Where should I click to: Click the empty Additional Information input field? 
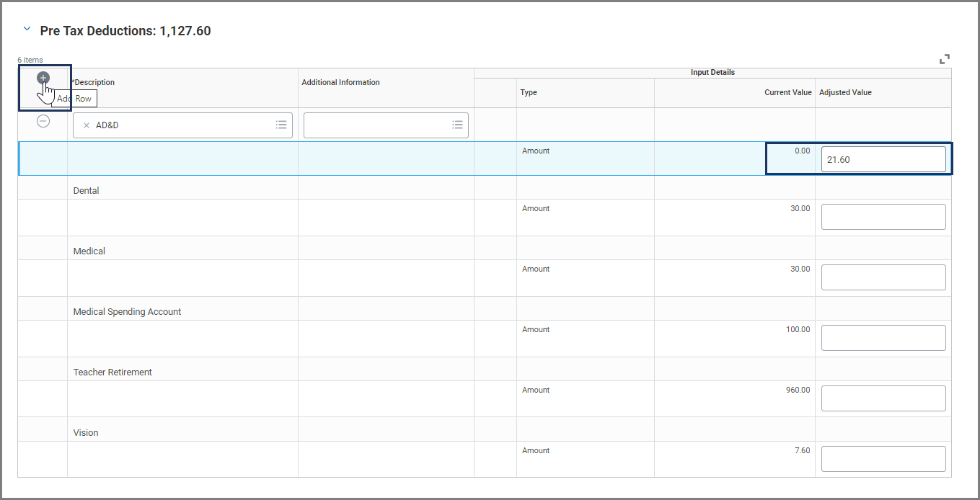(x=376, y=125)
